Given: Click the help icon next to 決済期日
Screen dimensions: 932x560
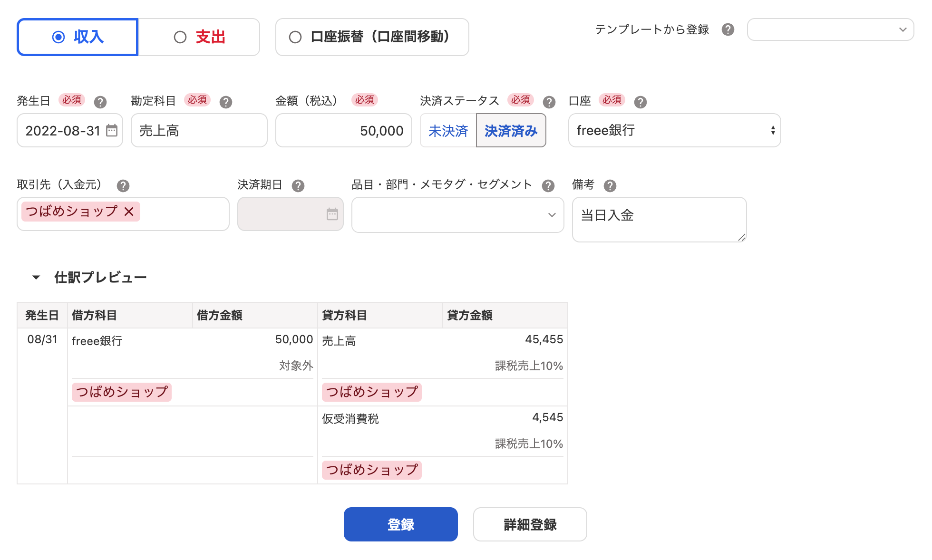Looking at the screenshot, I should 298,185.
